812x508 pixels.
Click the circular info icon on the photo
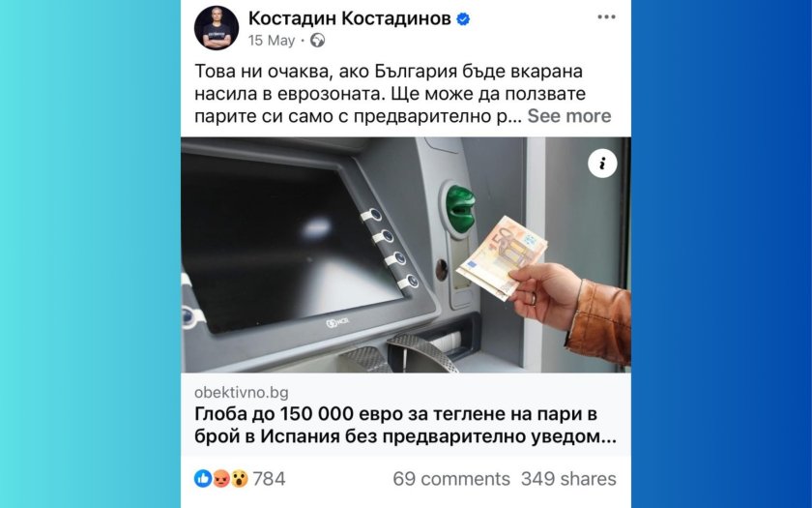point(602,164)
